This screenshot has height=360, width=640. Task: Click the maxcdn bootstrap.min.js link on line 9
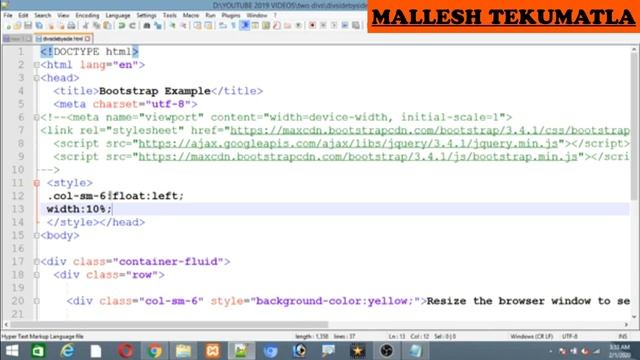pyautogui.click(x=358, y=157)
